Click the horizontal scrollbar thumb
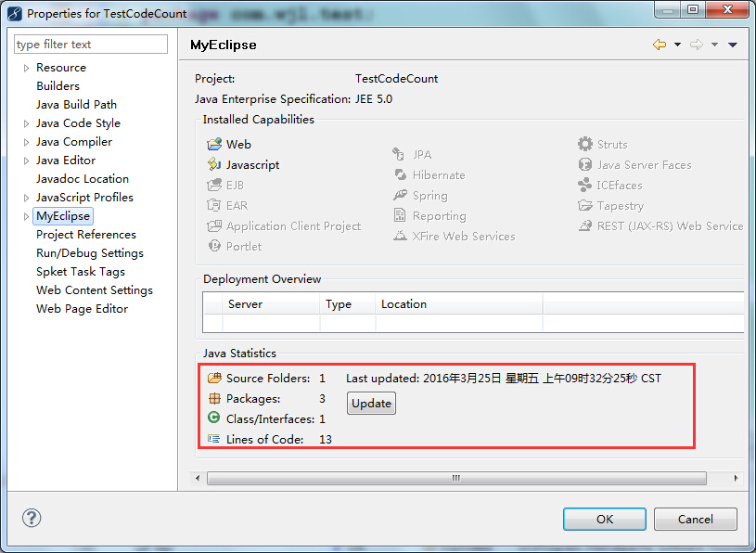 coord(456,478)
